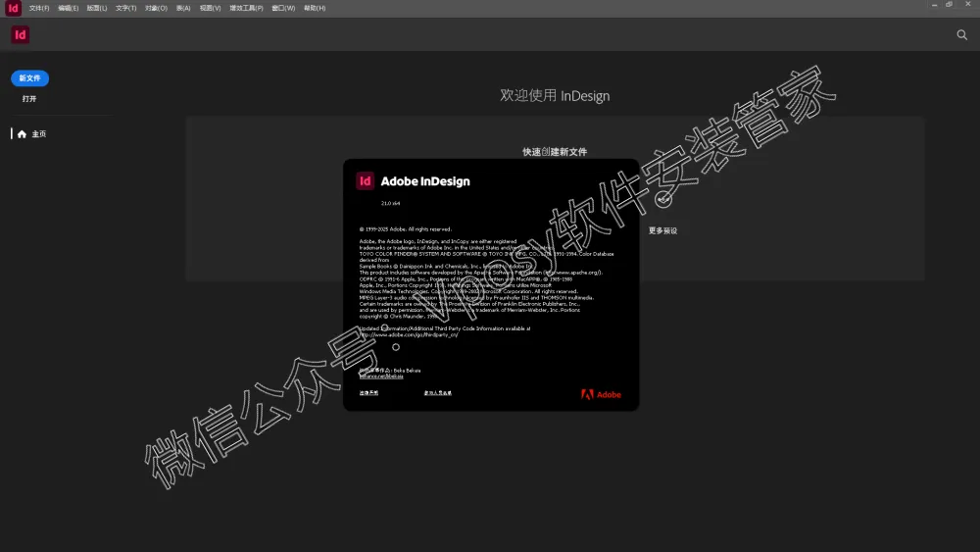Open the 文件(F) menu
The width and height of the screenshot is (980, 552).
(39, 8)
